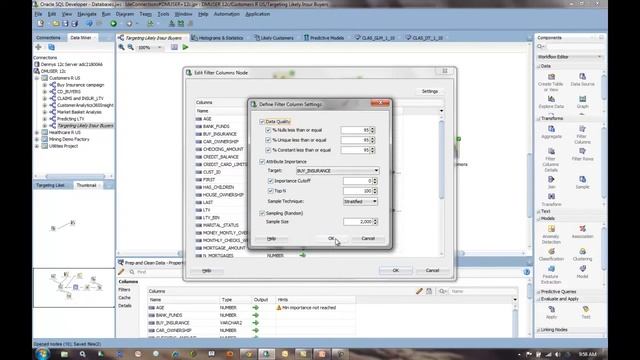Select the Filter Rows component
This screenshot has height=360, width=640.
(x=582, y=154)
